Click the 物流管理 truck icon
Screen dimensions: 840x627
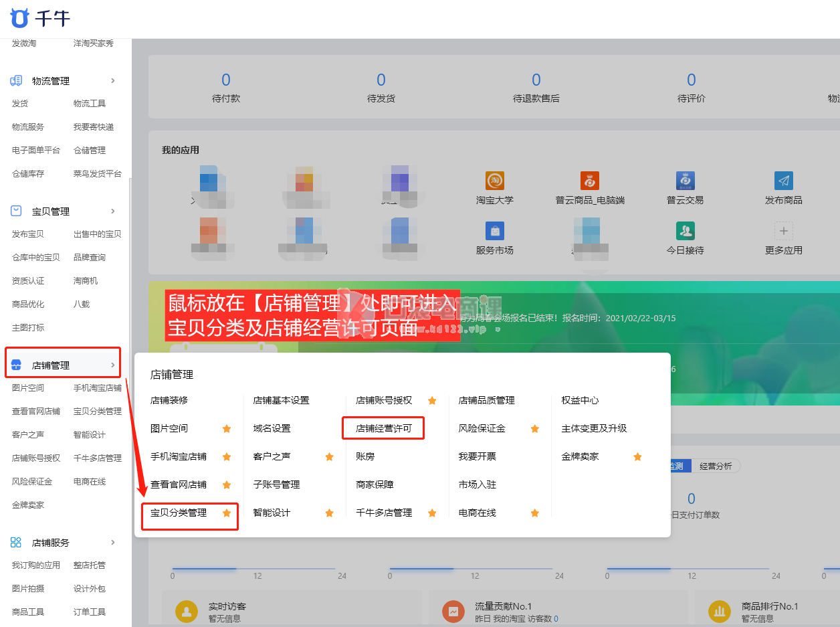17,81
